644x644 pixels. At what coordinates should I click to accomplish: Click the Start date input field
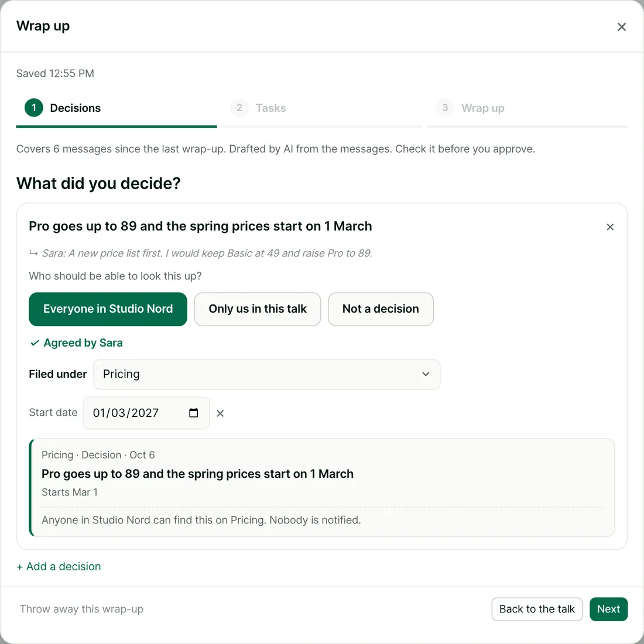coord(146,413)
